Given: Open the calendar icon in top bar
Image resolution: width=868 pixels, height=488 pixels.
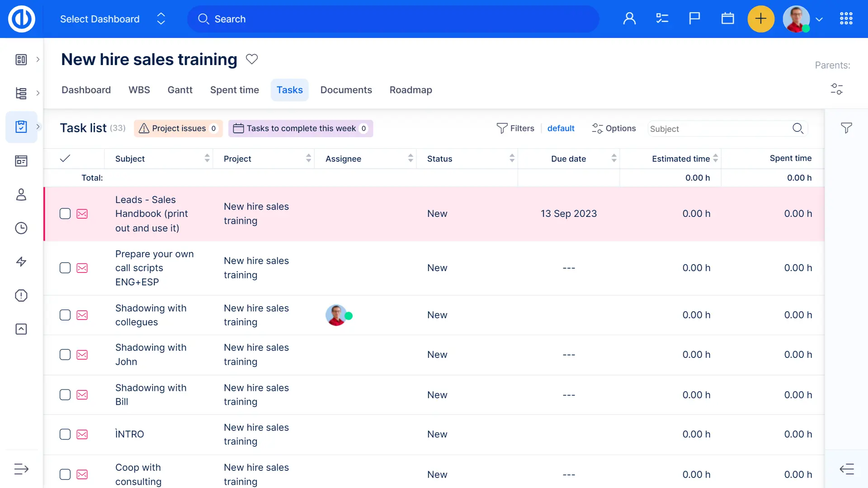Looking at the screenshot, I should [727, 19].
